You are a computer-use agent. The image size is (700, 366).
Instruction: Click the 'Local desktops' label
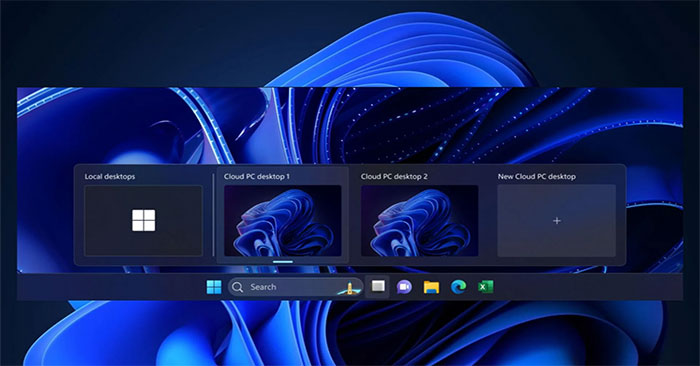point(110,177)
